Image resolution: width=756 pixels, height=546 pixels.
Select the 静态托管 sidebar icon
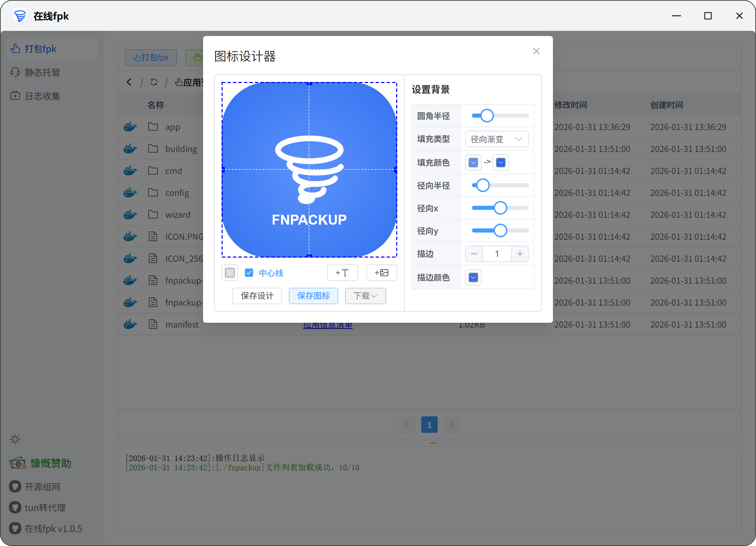[15, 72]
